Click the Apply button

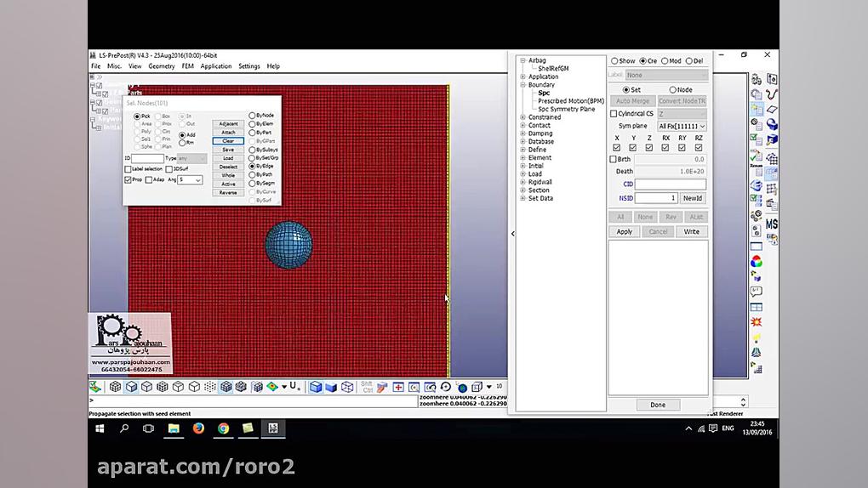click(625, 232)
